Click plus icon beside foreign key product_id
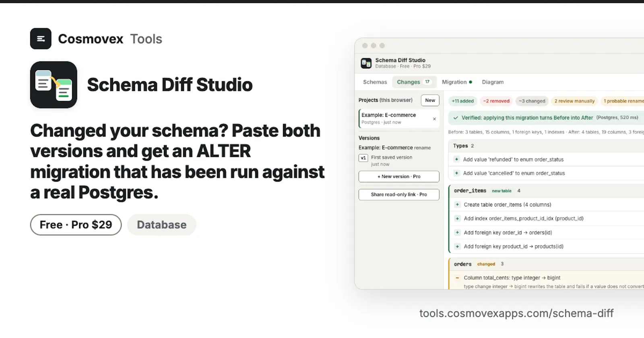This screenshot has width=644, height=338. click(x=457, y=246)
